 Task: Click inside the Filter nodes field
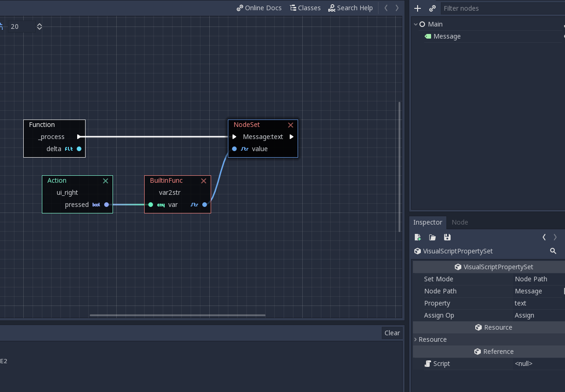click(x=502, y=8)
